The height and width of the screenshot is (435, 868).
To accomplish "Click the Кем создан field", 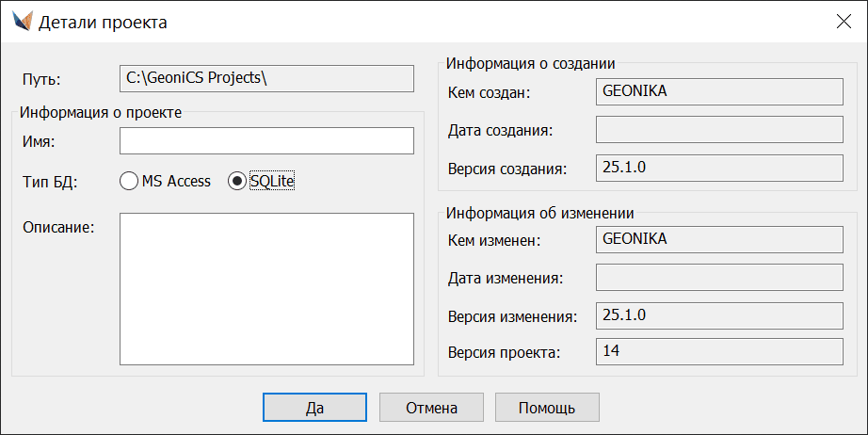I will 719,91.
